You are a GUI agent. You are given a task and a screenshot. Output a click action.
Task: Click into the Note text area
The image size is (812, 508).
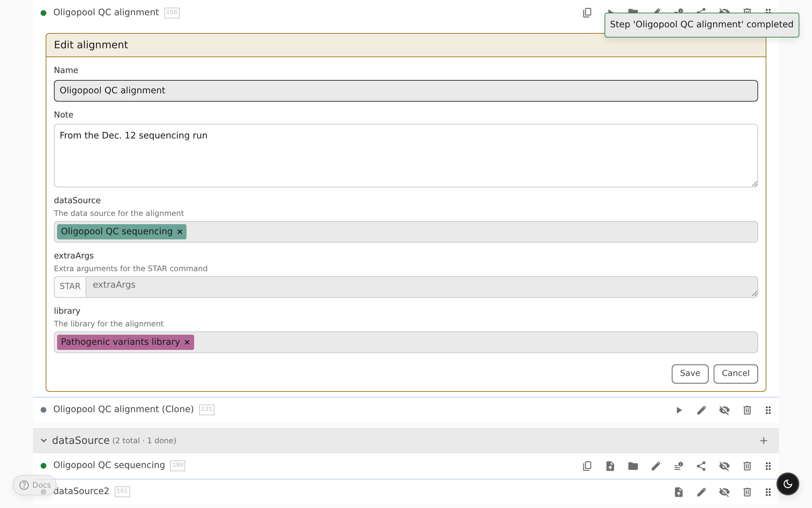click(406, 156)
